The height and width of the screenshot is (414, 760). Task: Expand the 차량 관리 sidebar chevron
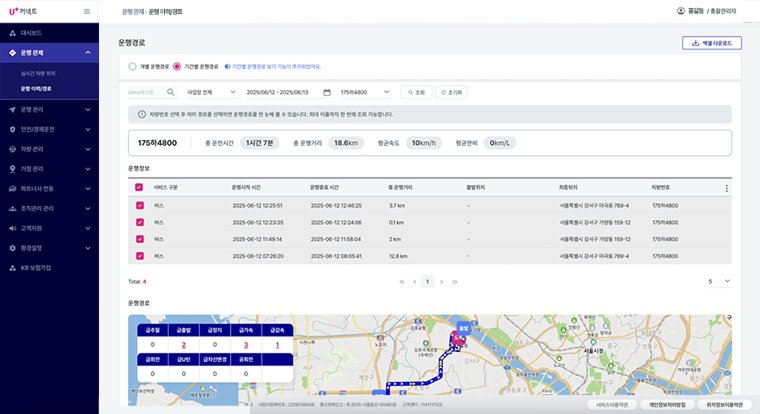tap(88, 149)
